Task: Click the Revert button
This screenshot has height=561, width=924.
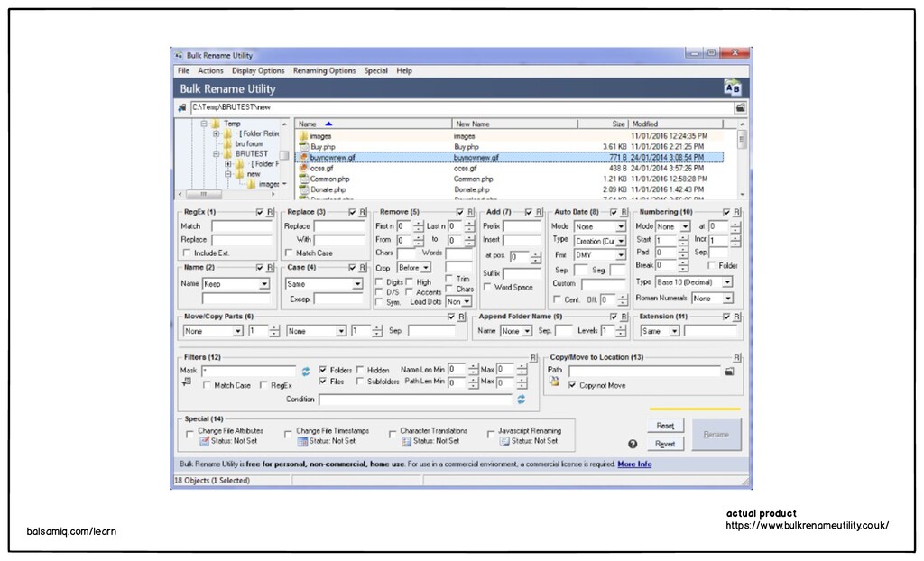Action: pos(665,444)
